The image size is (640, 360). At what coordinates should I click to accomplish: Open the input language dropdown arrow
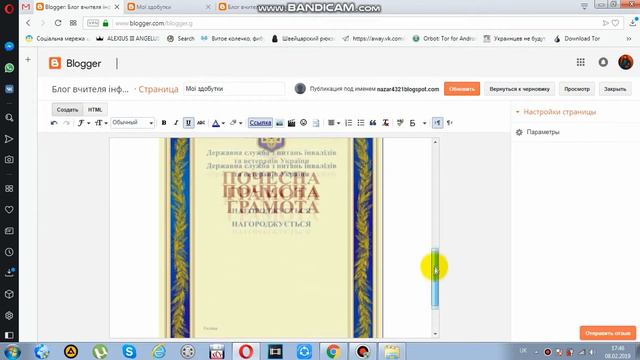tap(424, 123)
